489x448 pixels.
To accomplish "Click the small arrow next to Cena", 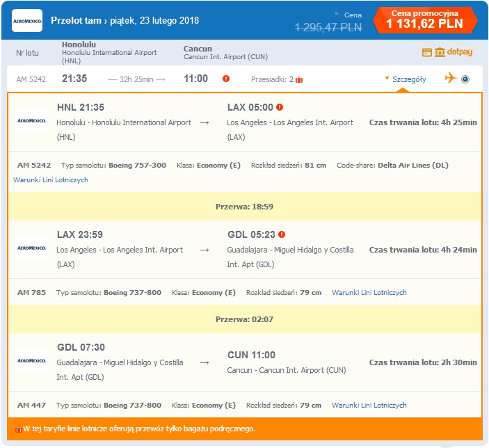I will coord(337,14).
